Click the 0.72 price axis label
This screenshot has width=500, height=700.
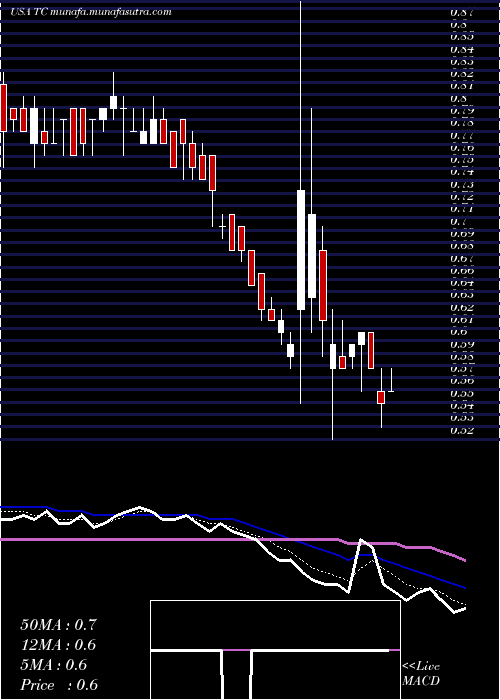click(461, 196)
